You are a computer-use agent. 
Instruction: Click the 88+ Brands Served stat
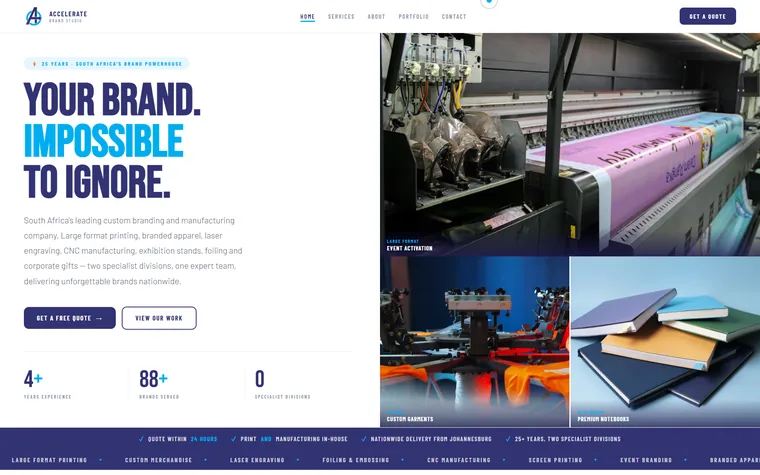coord(159,383)
